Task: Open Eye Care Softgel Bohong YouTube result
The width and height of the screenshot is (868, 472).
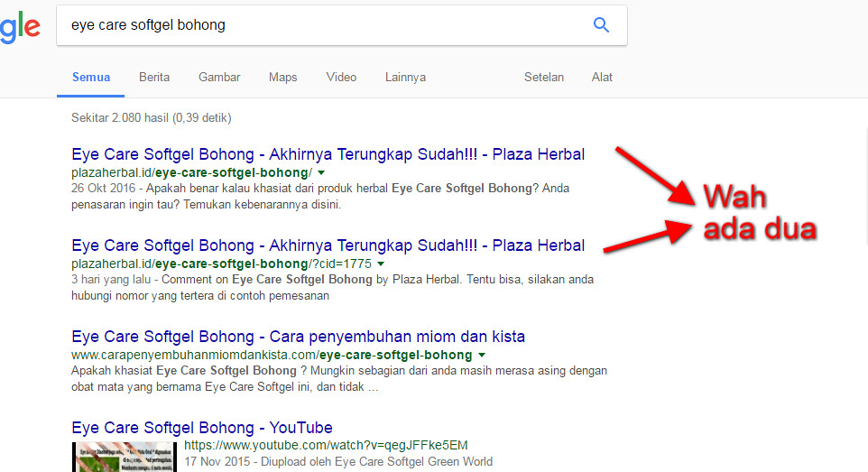Action: pos(201,428)
